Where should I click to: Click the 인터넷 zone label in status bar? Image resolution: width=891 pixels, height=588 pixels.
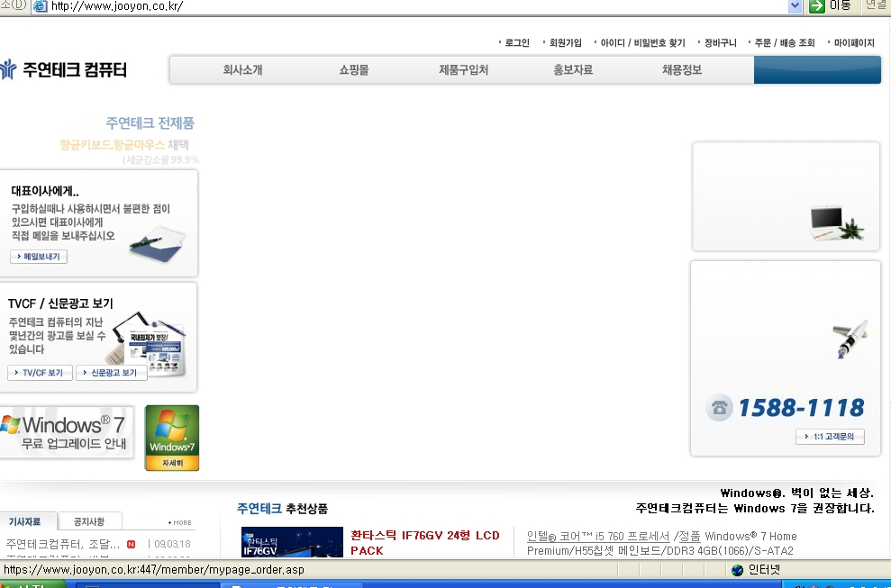pyautogui.click(x=764, y=570)
